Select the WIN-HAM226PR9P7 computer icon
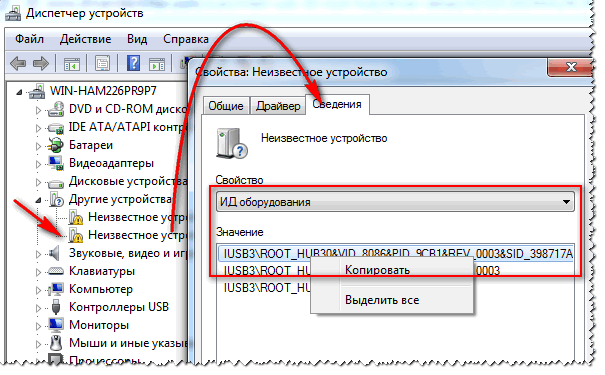Viewport: 605px width, 375px height. 37,91
